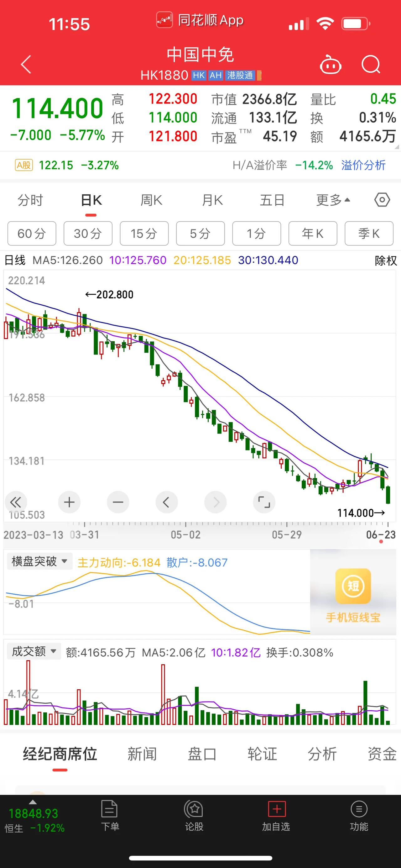Select the 年K period button

click(313, 233)
